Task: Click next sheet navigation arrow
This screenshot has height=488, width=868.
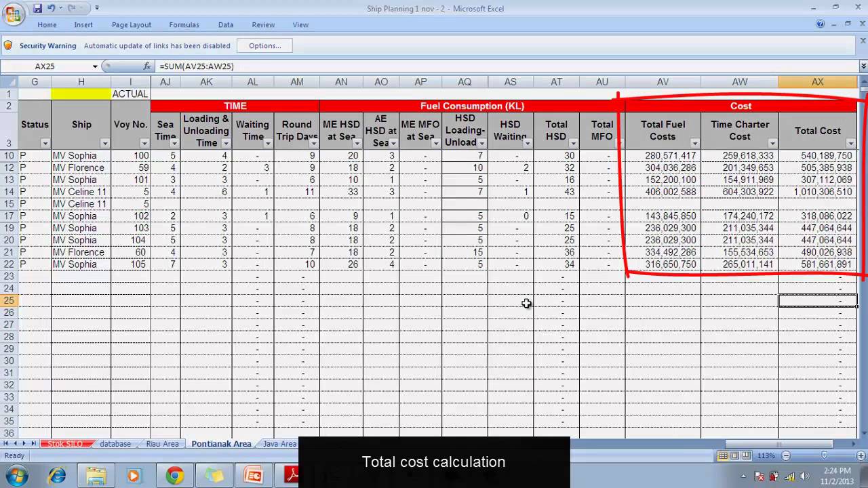Action: tap(25, 443)
